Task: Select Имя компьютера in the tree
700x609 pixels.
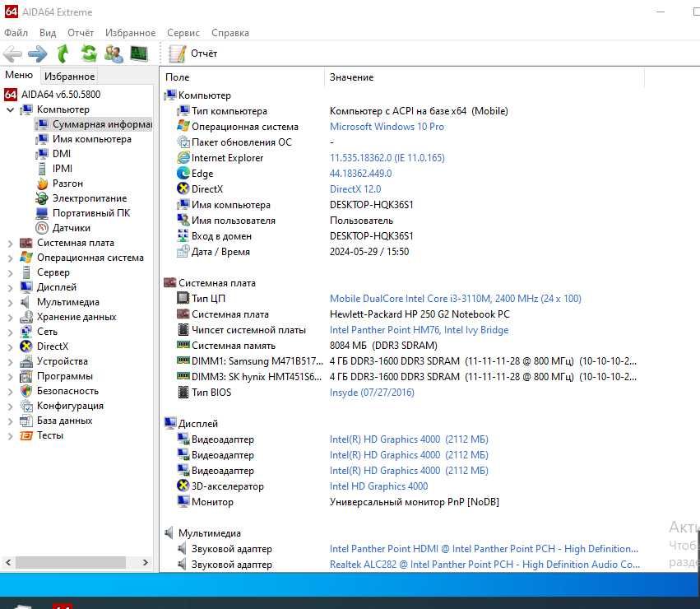Action: coord(92,139)
